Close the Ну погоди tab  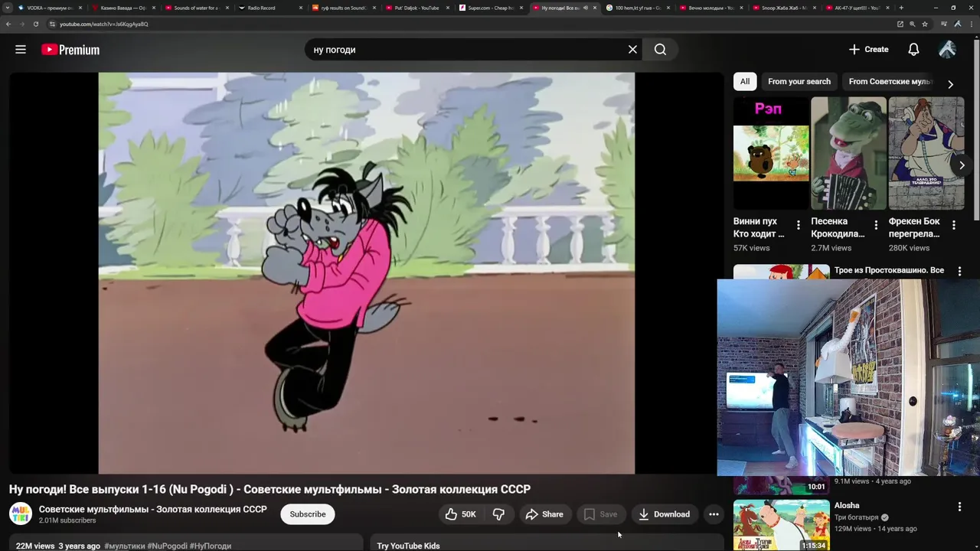point(595,8)
